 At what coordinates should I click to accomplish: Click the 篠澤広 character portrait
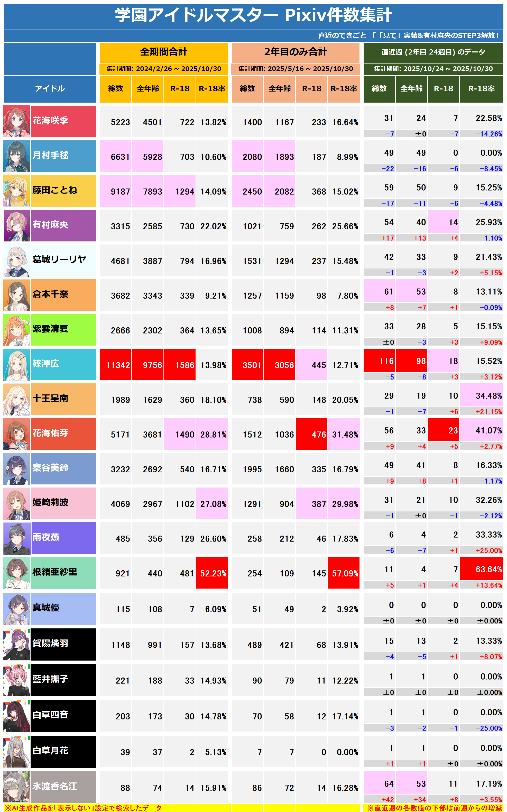tap(17, 364)
